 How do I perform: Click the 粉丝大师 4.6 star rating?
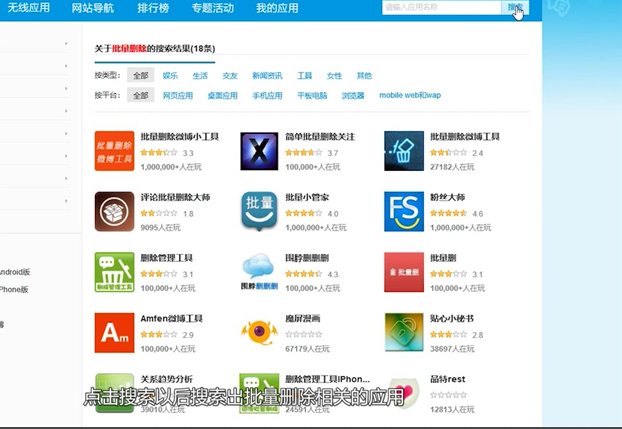[448, 214]
